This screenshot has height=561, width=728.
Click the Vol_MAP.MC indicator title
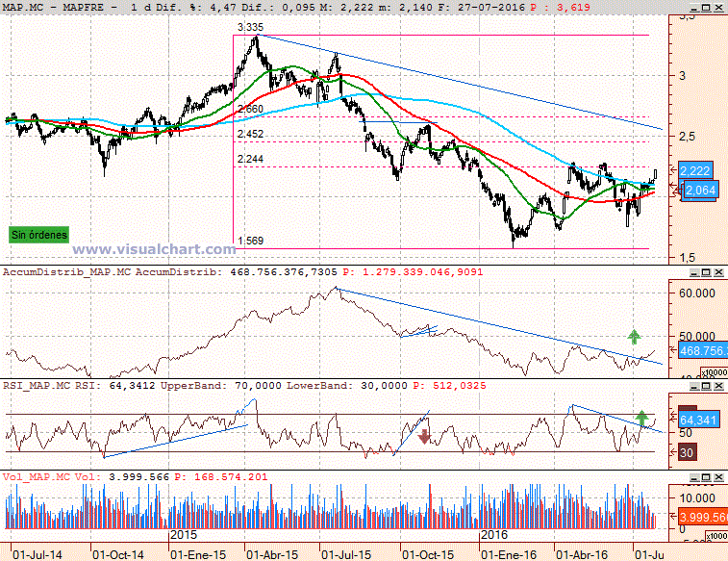37,477
